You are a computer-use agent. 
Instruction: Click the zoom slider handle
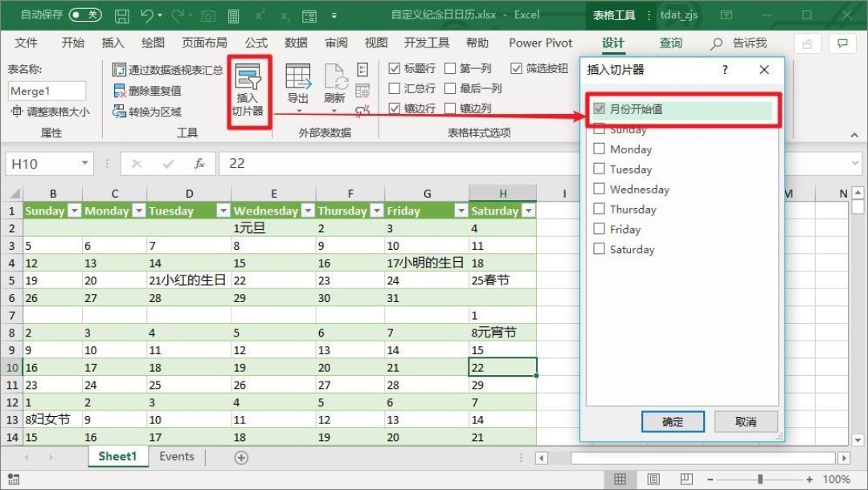[760, 480]
